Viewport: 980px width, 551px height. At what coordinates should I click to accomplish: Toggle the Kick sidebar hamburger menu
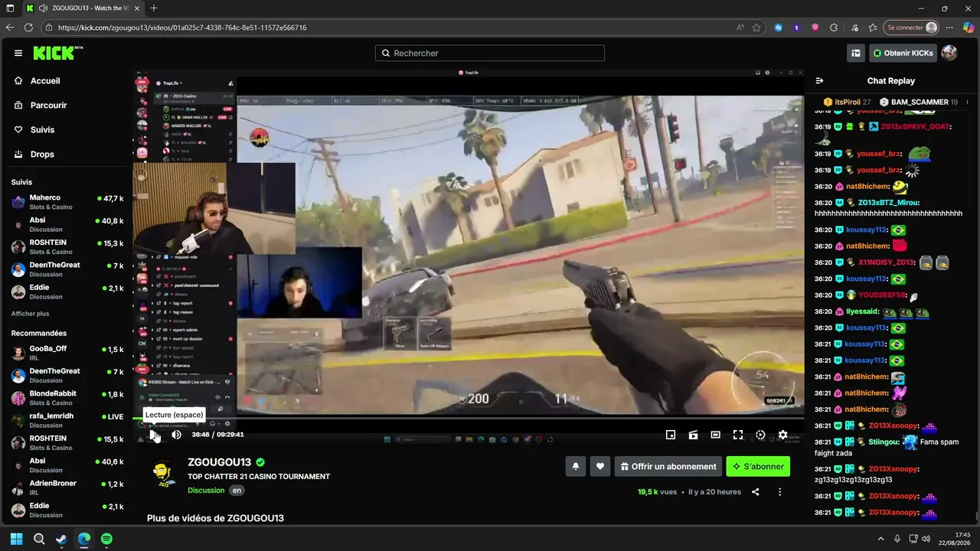pyautogui.click(x=18, y=53)
